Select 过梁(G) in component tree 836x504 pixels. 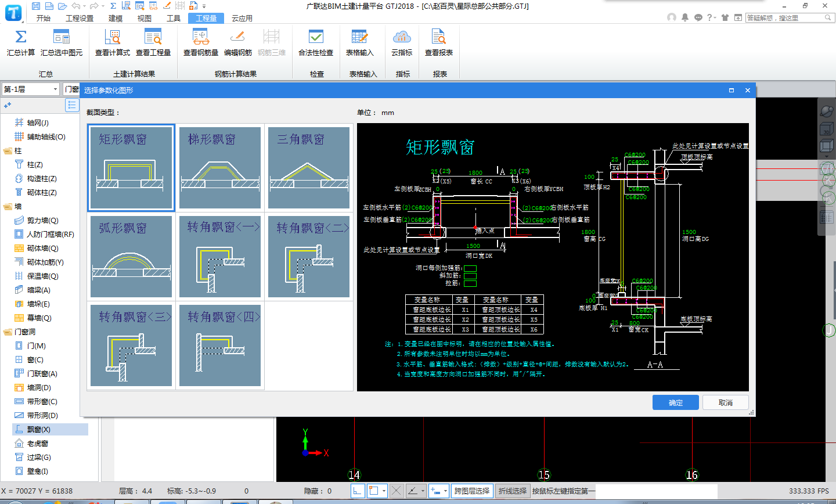39,458
